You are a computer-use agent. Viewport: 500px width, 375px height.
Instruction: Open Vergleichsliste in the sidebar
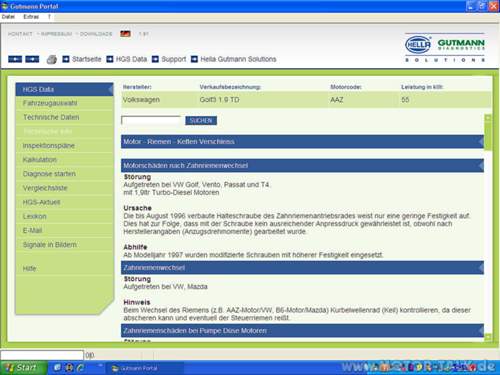(64, 188)
